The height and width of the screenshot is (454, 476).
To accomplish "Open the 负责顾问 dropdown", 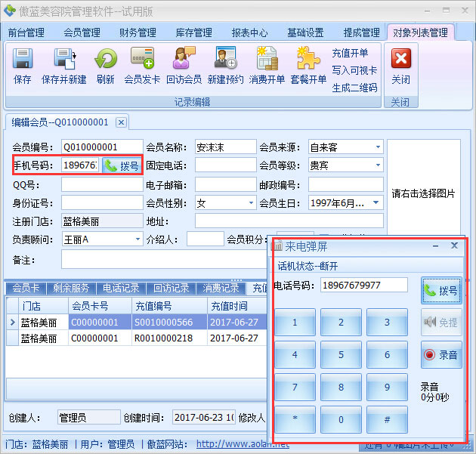I will point(137,239).
